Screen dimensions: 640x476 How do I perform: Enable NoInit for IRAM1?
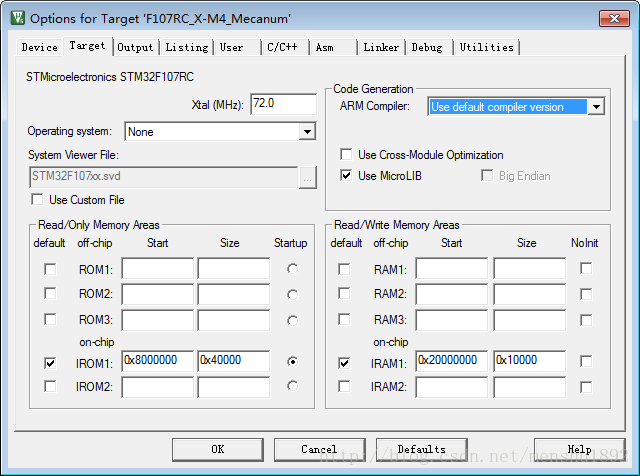point(586,361)
